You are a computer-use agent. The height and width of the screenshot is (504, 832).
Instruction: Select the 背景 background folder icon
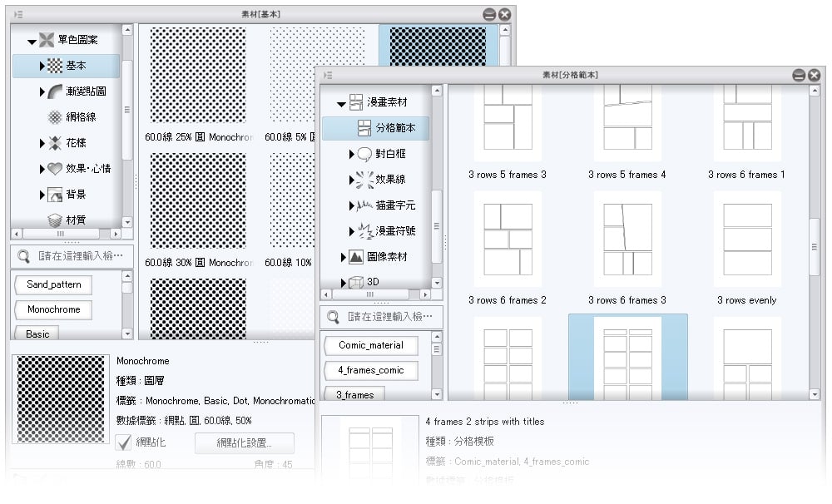(54, 195)
